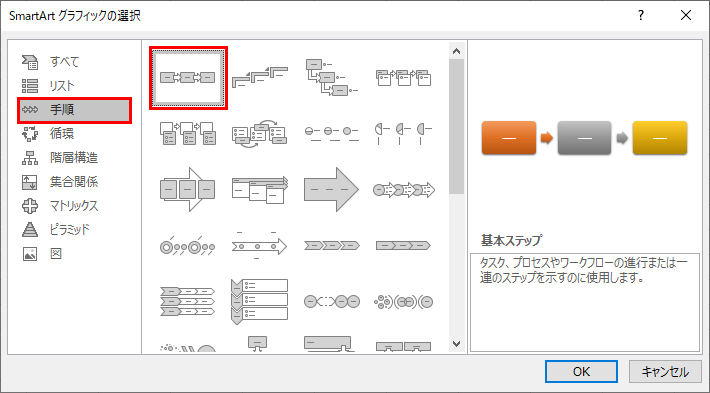Click the キャンセル button
710x393 pixels.
pyautogui.click(x=665, y=372)
